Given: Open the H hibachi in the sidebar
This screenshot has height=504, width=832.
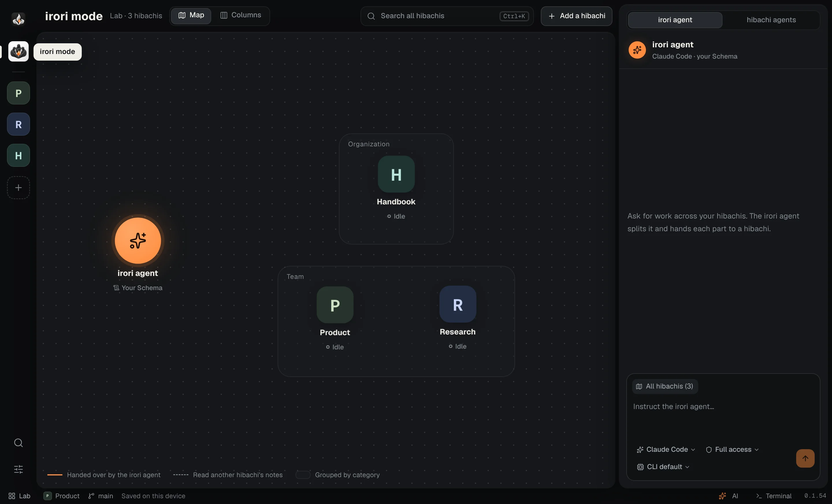Looking at the screenshot, I should coord(18,156).
